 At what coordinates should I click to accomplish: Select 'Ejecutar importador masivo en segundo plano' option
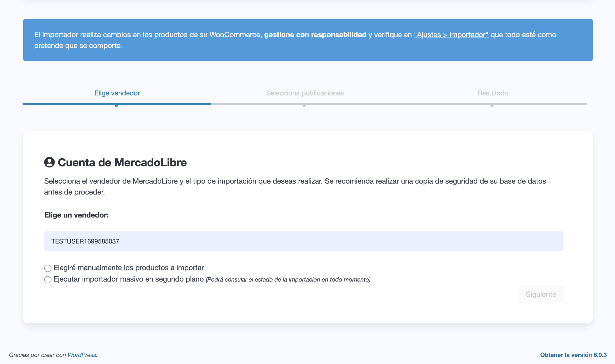(x=48, y=280)
